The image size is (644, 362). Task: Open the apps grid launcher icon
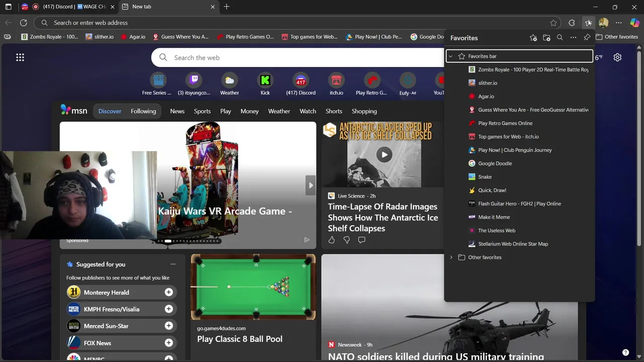20,57
